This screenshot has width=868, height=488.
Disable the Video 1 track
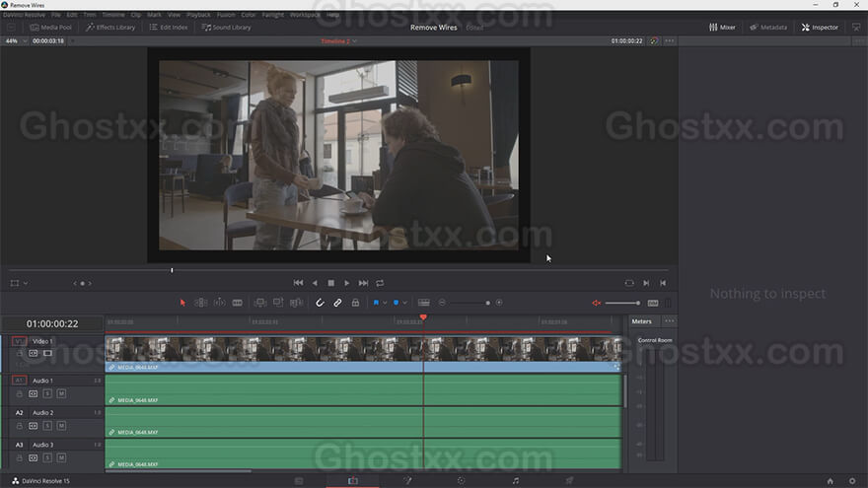(47, 353)
